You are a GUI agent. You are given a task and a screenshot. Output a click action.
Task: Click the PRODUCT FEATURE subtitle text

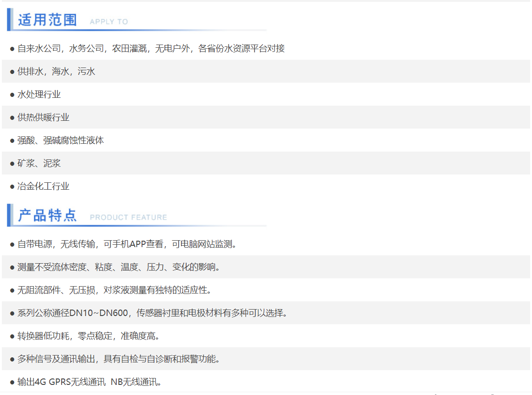point(128,217)
